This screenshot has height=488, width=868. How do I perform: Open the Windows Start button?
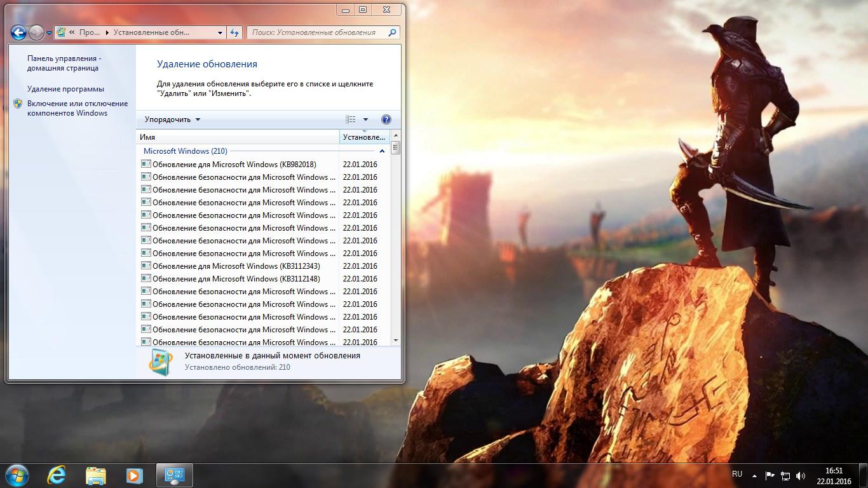point(17,475)
